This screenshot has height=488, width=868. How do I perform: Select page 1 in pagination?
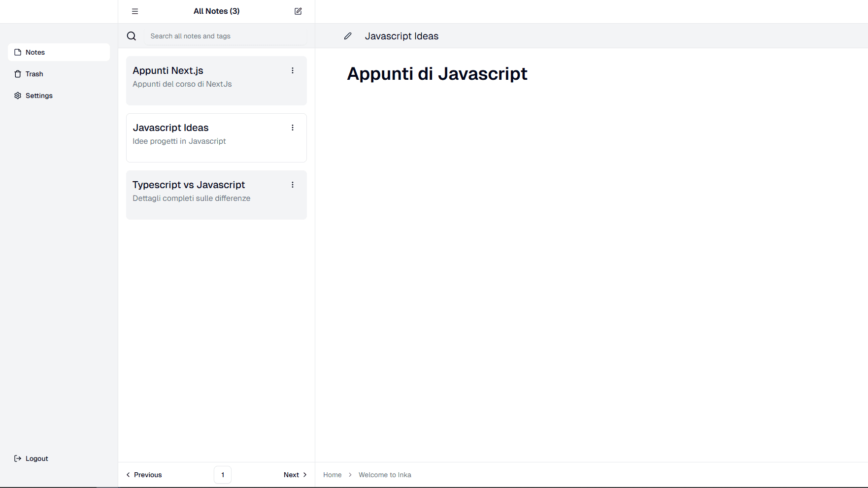click(223, 475)
